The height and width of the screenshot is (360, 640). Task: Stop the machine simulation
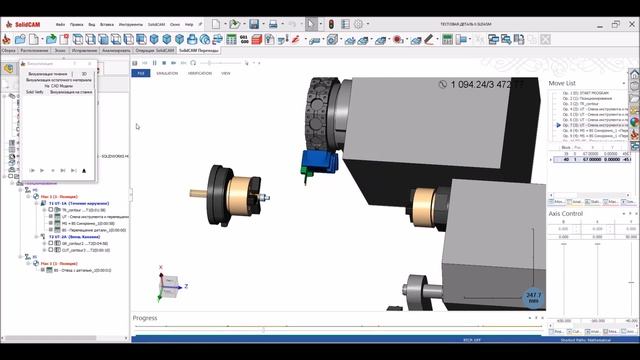(164, 63)
